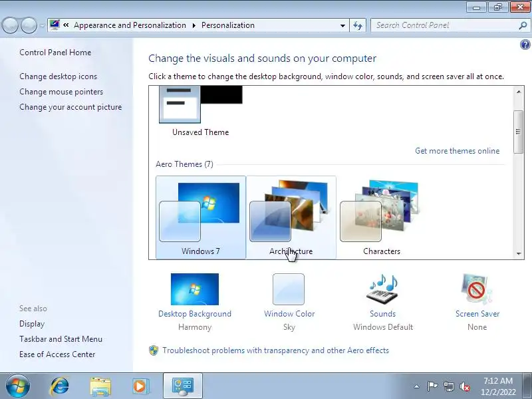The image size is (532, 399).
Task: Select the Windows 7 theme
Action: (x=201, y=217)
